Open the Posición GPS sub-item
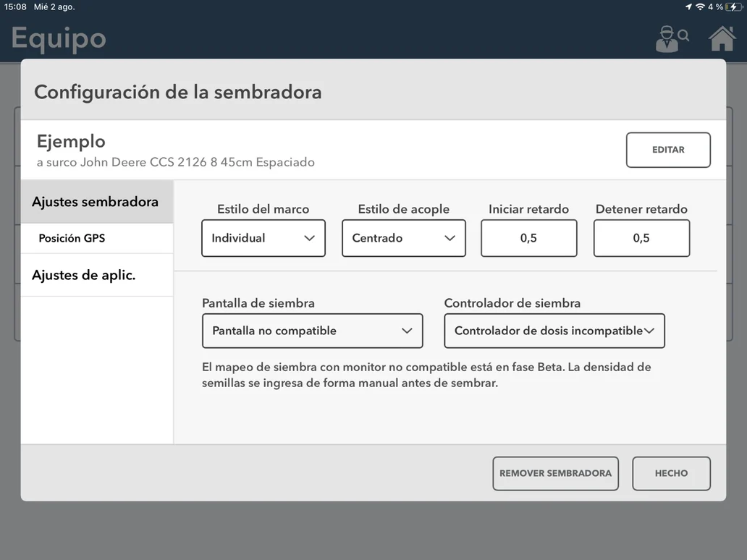Screen dimensions: 747x560 coord(72,238)
